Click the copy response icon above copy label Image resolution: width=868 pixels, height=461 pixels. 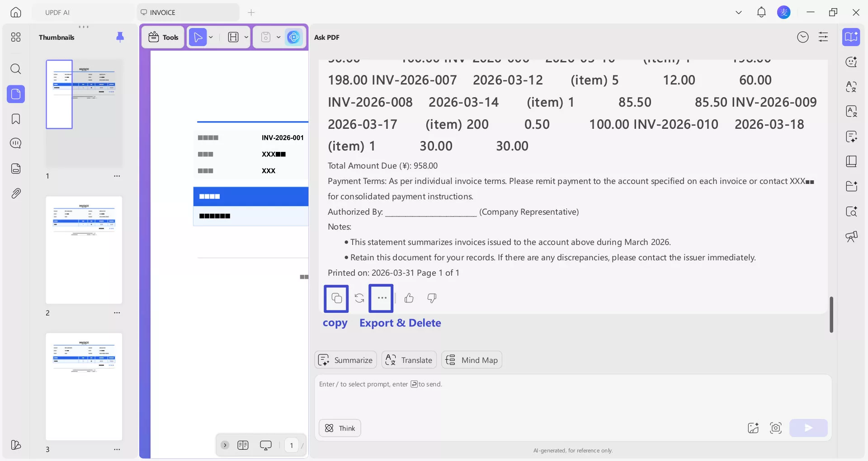335,298
